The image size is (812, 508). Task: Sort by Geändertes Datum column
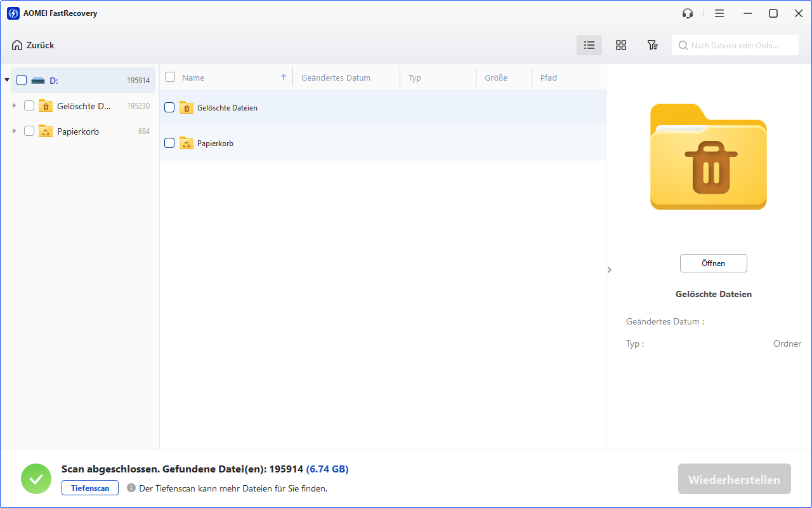pyautogui.click(x=336, y=77)
